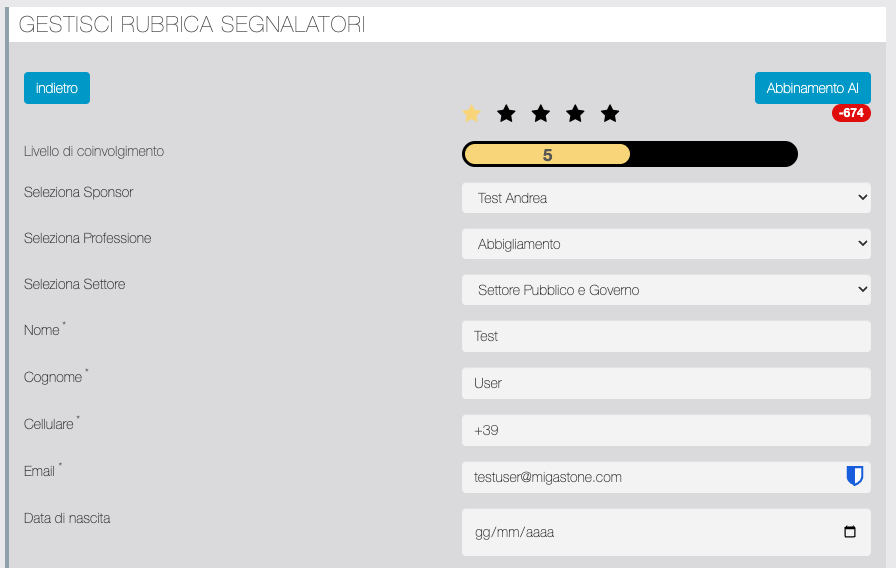This screenshot has height=568, width=896.
Task: Expand the Seleziona Professione dropdown
Action: pyautogui.click(x=666, y=244)
